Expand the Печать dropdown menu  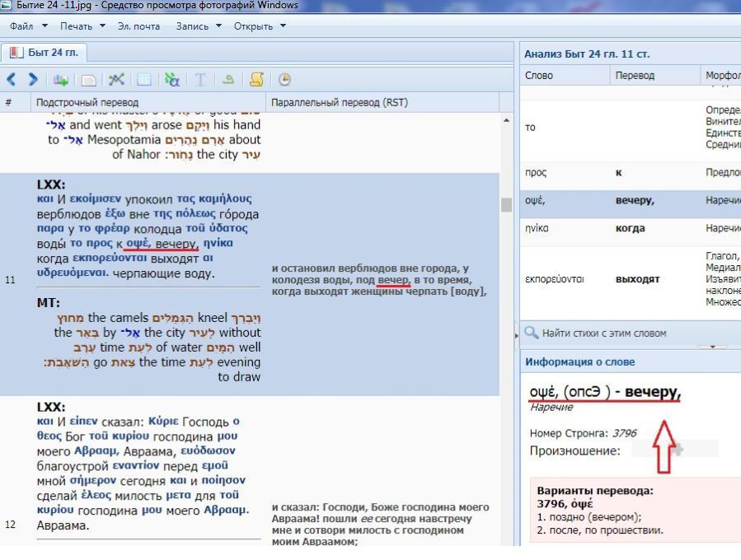82,26
